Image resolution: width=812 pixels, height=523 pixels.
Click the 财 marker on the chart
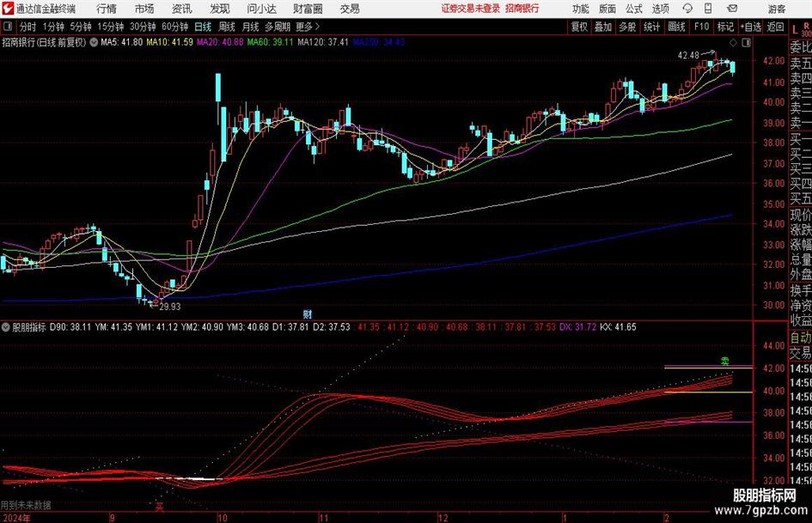[x=308, y=313]
